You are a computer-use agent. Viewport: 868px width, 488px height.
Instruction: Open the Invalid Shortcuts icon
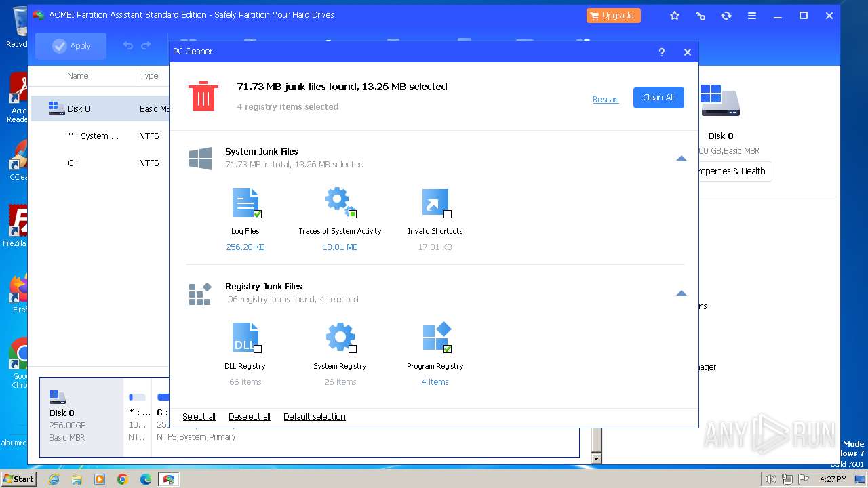pyautogui.click(x=435, y=203)
